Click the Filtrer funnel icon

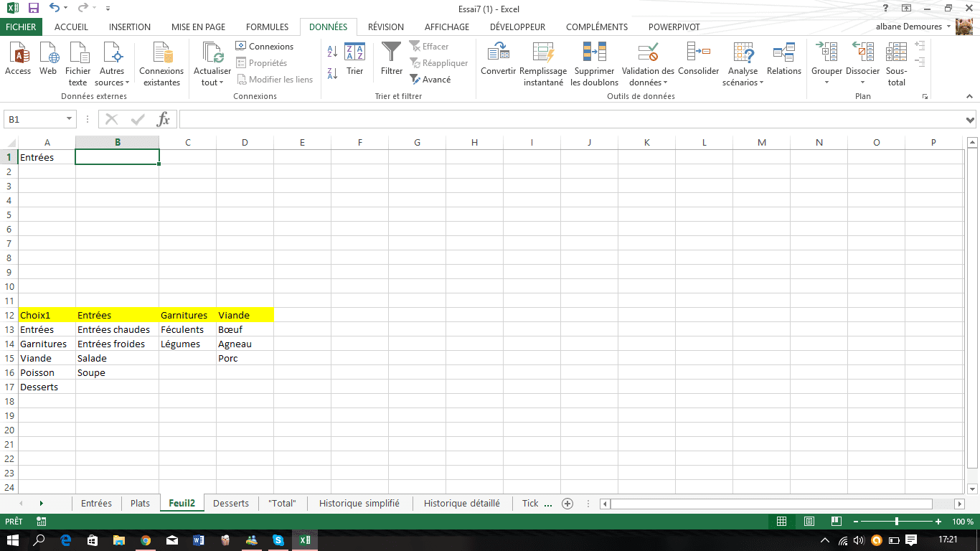(x=392, y=53)
